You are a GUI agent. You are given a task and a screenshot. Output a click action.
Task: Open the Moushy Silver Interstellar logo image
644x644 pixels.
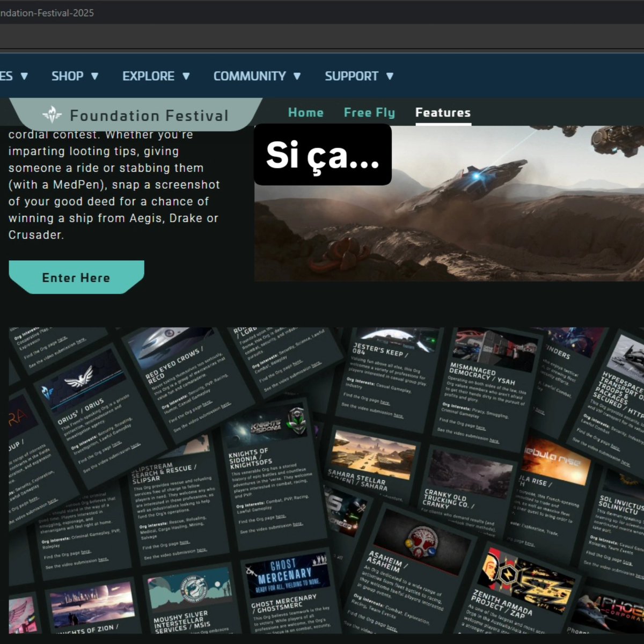(x=190, y=589)
